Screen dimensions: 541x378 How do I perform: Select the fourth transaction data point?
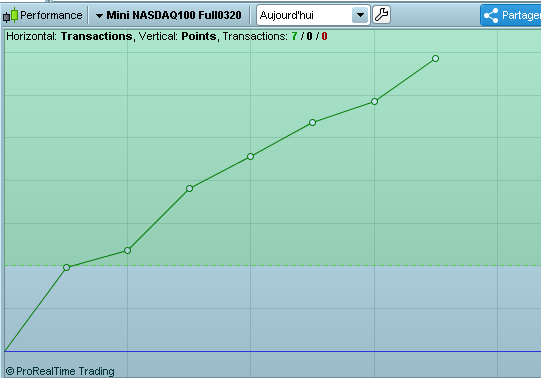tap(250, 157)
